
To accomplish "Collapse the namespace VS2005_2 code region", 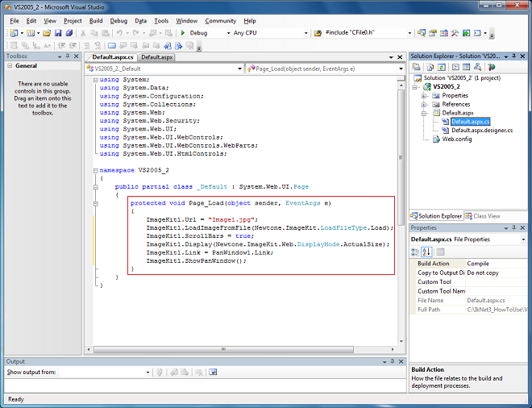I will (96, 170).
